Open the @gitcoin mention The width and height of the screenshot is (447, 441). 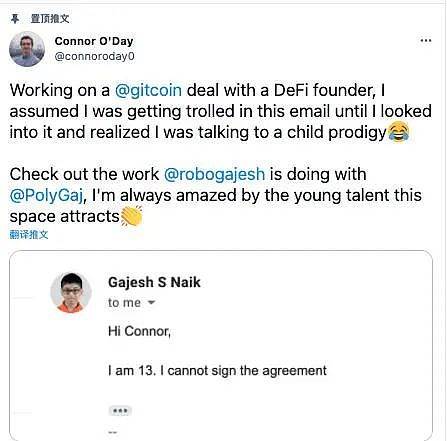click(148, 90)
